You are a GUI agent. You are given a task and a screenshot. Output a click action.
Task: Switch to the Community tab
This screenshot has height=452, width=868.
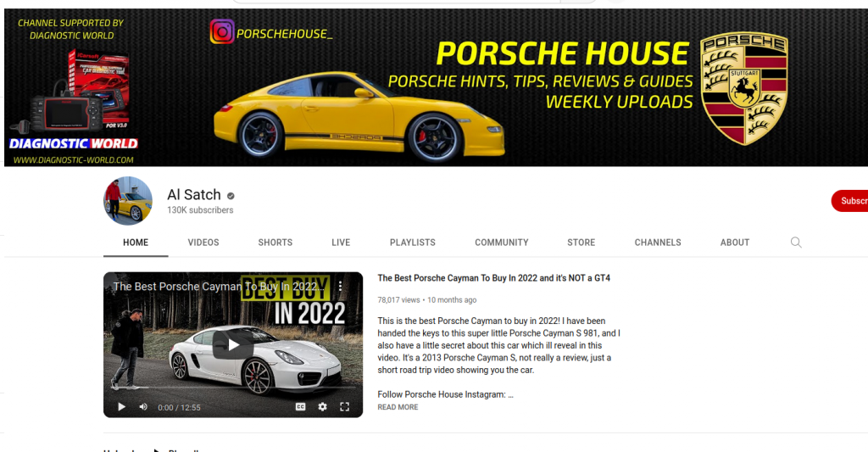point(502,243)
